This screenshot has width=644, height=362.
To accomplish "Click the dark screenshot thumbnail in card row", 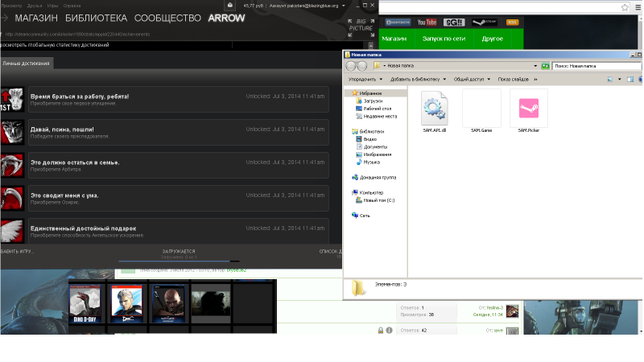I will point(211,303).
